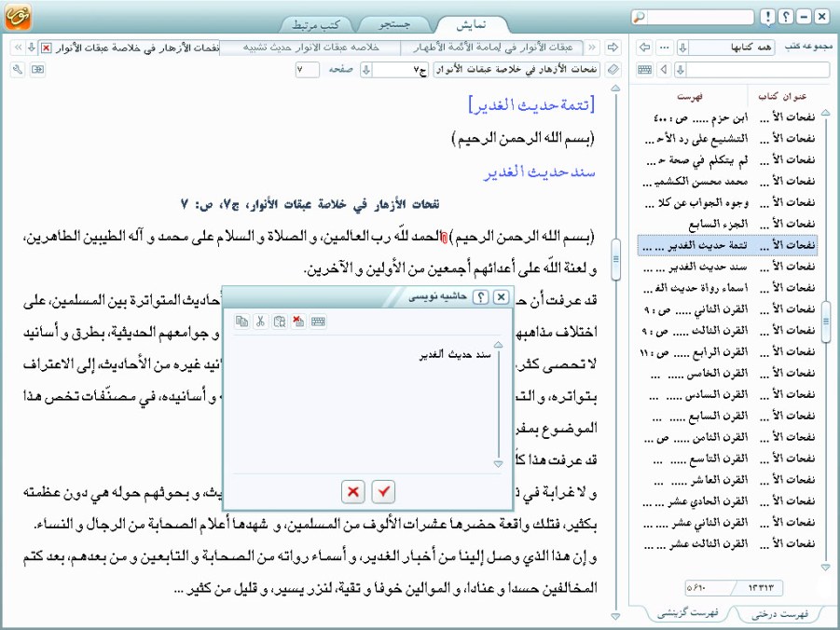Open the document tab list dropdown arrow
Screen dimensions: 840x630
tap(31, 48)
